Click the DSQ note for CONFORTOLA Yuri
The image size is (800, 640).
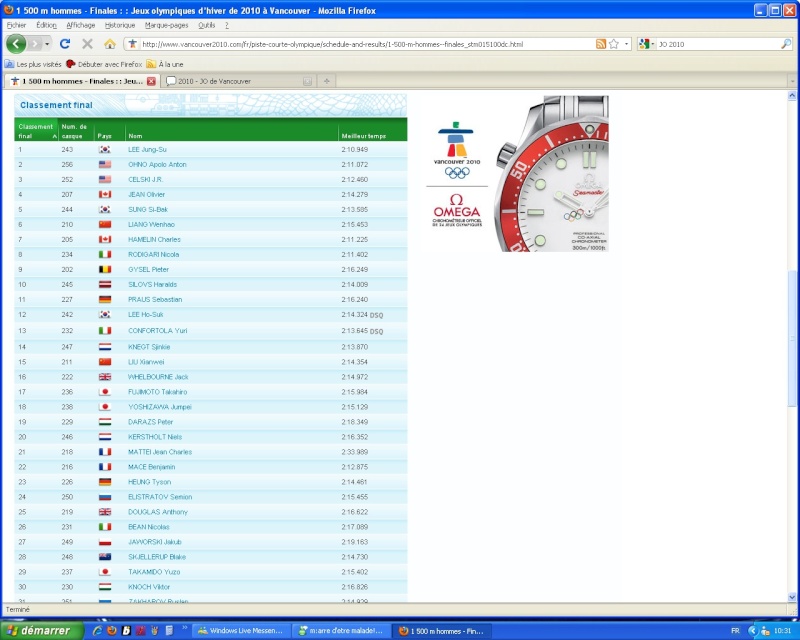pos(376,331)
